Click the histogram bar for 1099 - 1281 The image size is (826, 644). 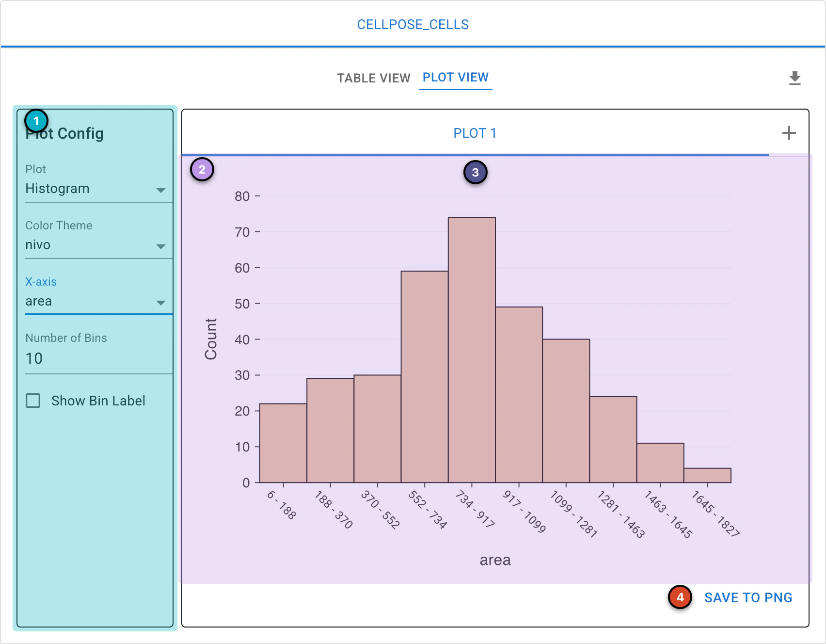pyautogui.click(x=566, y=411)
